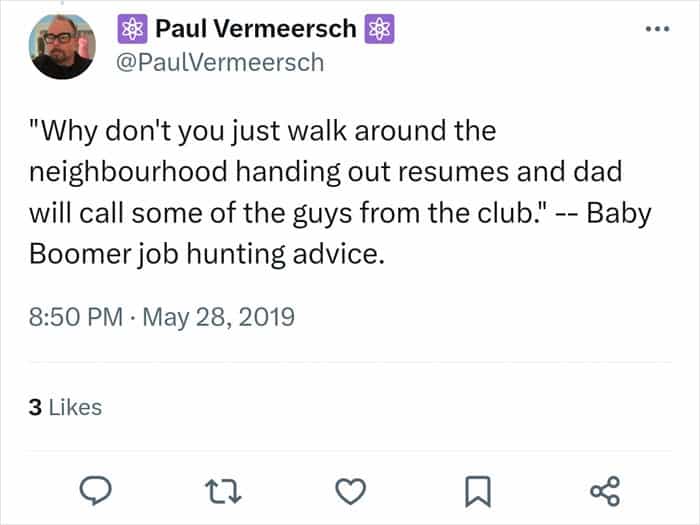Click the tweet's first line starting "Why don't"
Viewport: 700px width, 525px height.
pos(262,132)
